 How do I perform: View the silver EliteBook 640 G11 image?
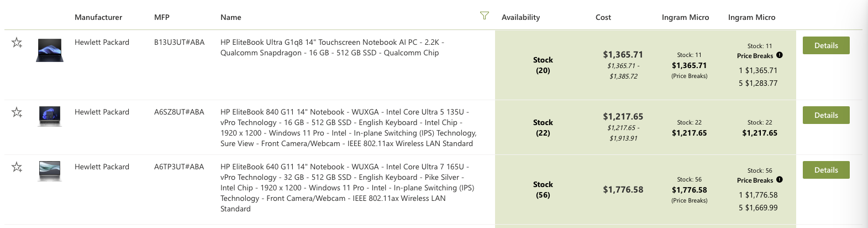50,171
